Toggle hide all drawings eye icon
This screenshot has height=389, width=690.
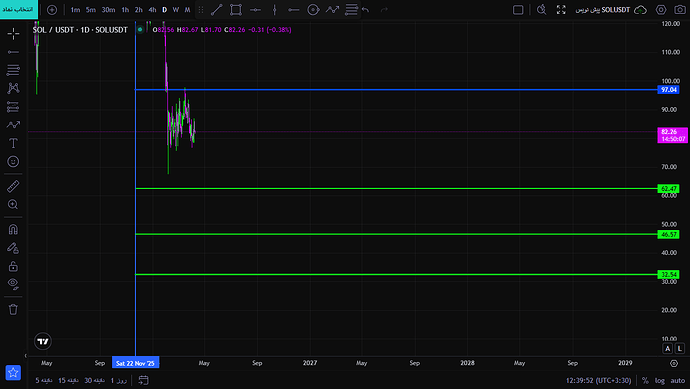pos(13,284)
